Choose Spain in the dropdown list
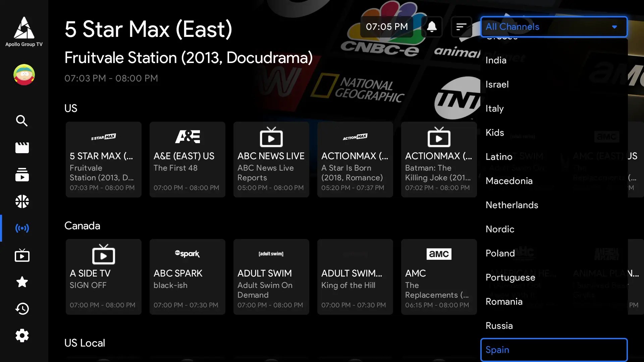Image resolution: width=644 pixels, height=362 pixels. (x=554, y=350)
